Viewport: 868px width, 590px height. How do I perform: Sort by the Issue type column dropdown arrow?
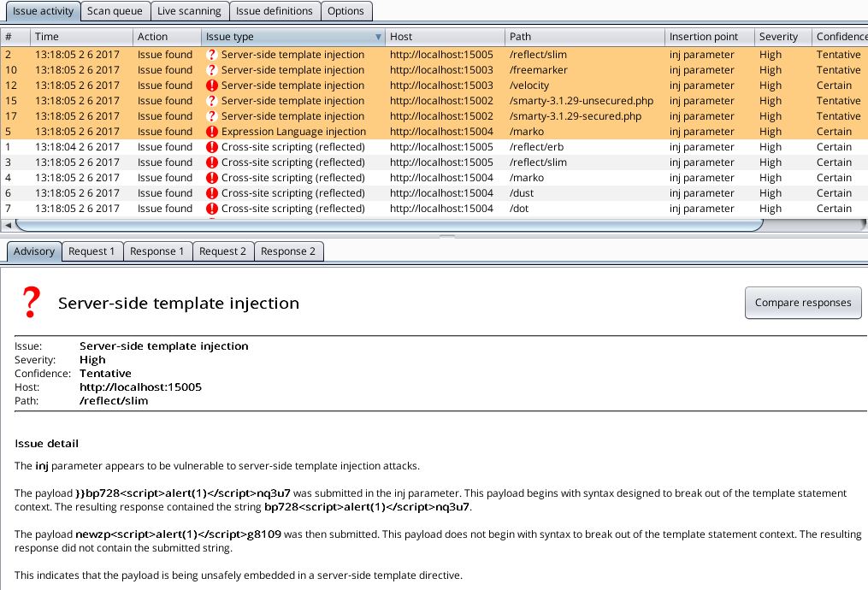click(378, 38)
